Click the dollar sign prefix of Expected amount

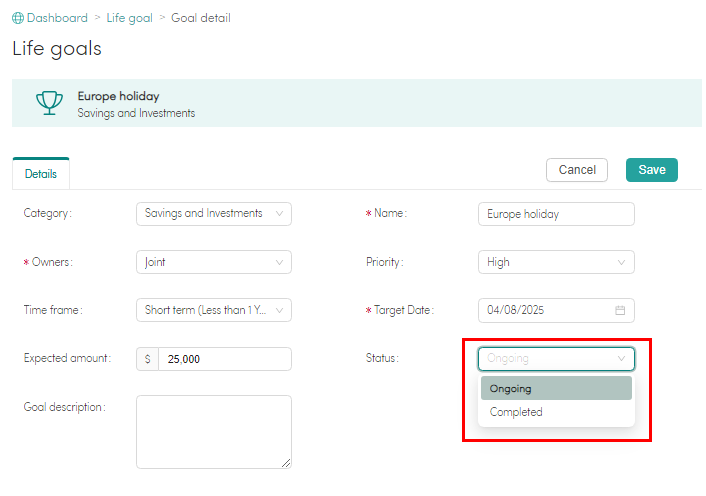(148, 359)
